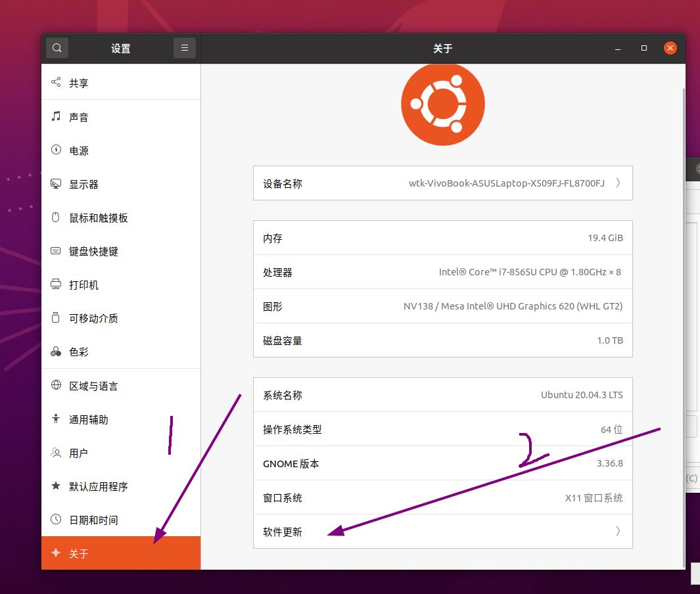The width and height of the screenshot is (700, 594).
Task: Open the 电源 settings panel
Action: click(x=121, y=150)
